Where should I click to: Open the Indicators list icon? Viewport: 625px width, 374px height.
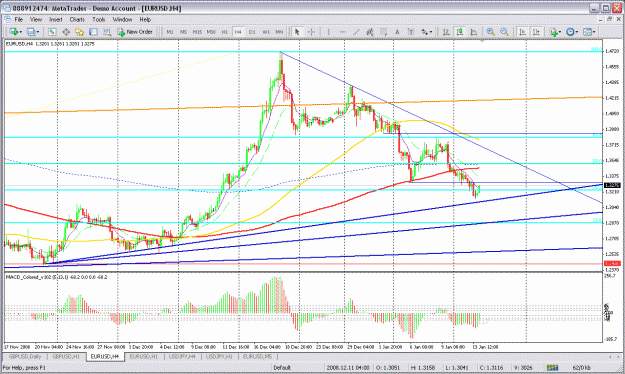pos(553,32)
